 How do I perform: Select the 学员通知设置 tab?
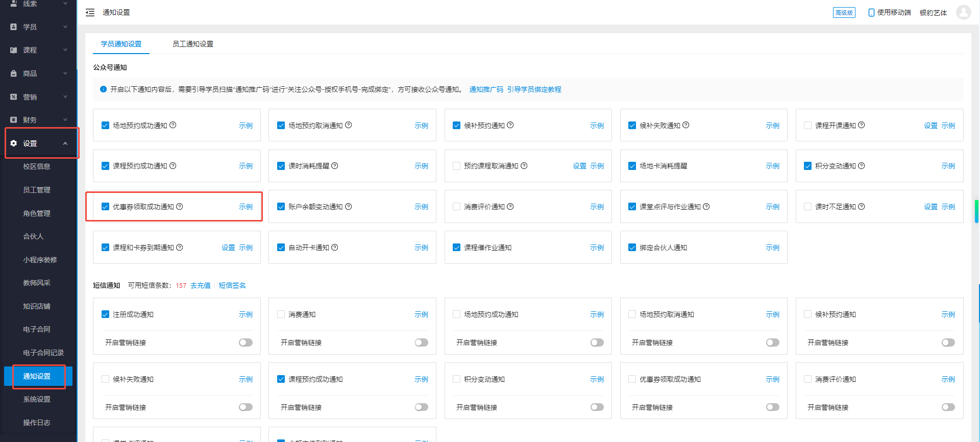(x=121, y=44)
